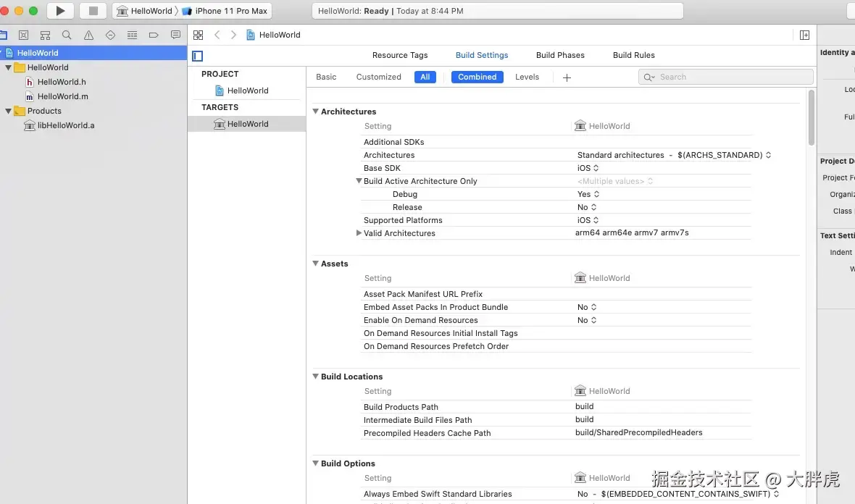Viewport: 855px width, 504px height.
Task: Click the HelloWorld Ready status display
Action: point(497,11)
